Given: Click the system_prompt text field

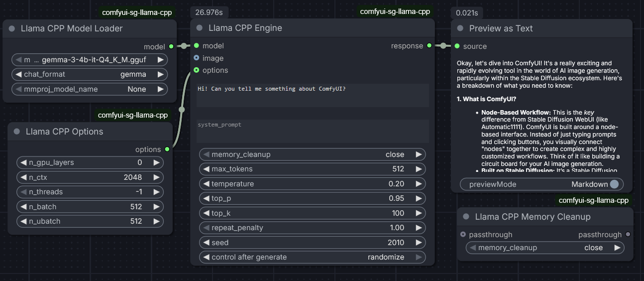Looking at the screenshot, I should [313, 131].
